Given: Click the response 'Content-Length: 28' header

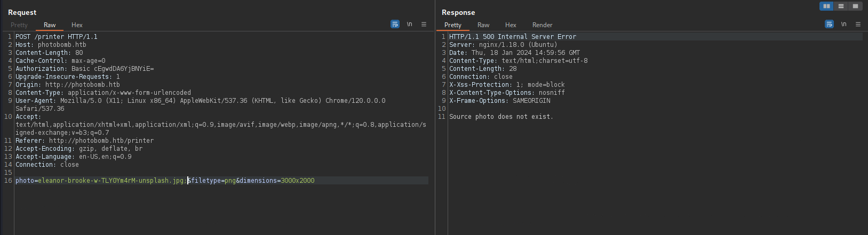Looking at the screenshot, I should click(x=483, y=69).
